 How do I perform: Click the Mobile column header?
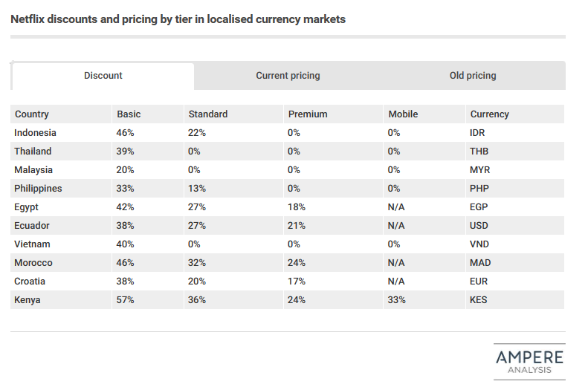tap(424, 114)
